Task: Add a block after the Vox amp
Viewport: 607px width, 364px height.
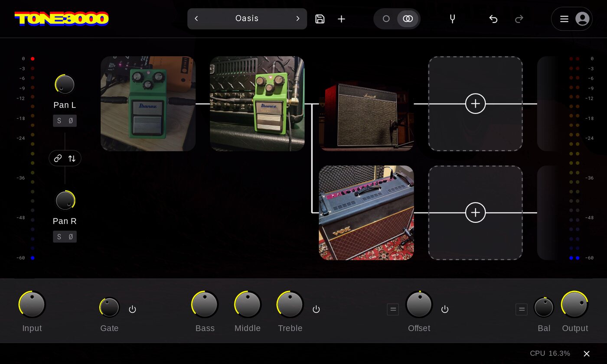Action: click(x=475, y=213)
